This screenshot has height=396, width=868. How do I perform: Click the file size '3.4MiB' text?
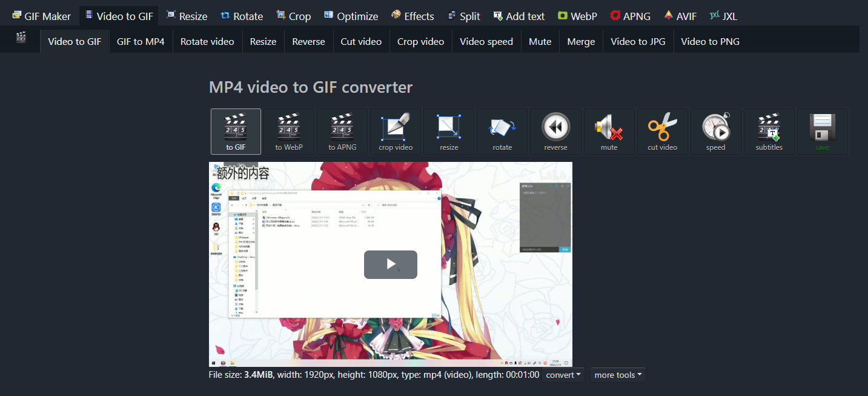click(x=258, y=375)
